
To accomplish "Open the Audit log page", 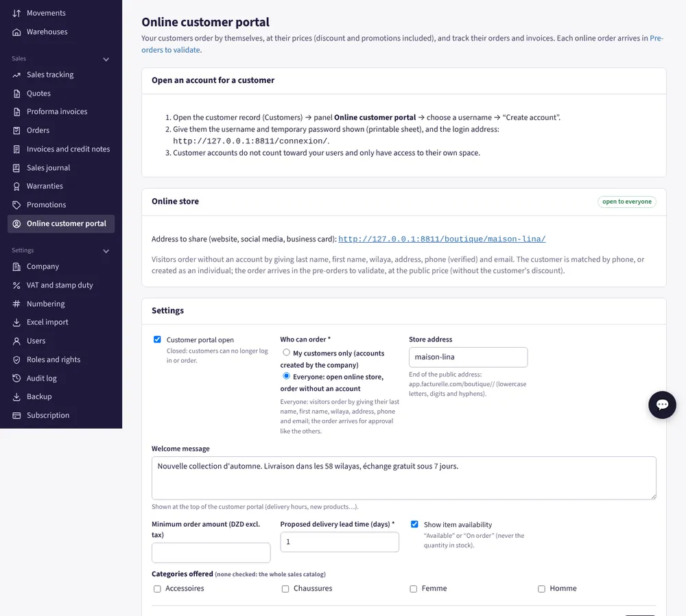I will click(x=61, y=378).
